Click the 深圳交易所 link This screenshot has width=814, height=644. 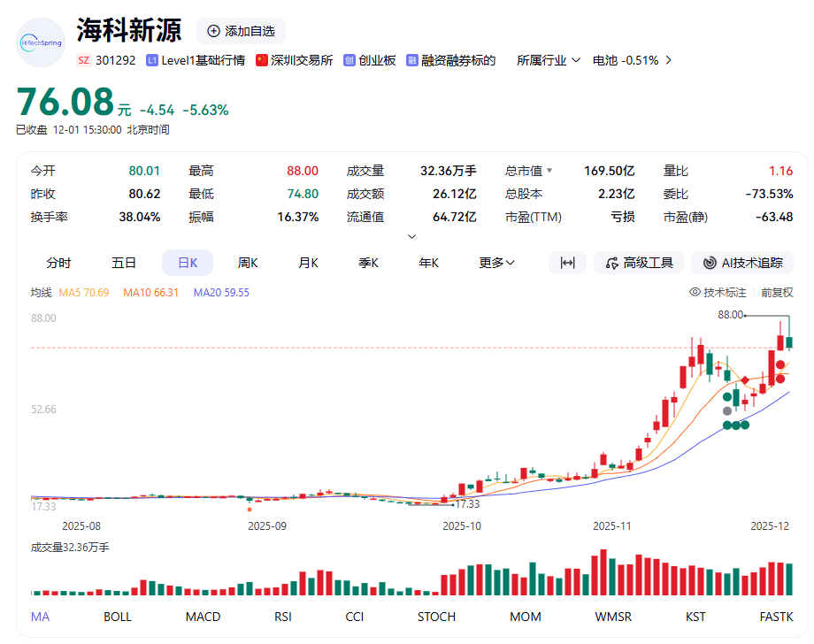[x=302, y=60]
